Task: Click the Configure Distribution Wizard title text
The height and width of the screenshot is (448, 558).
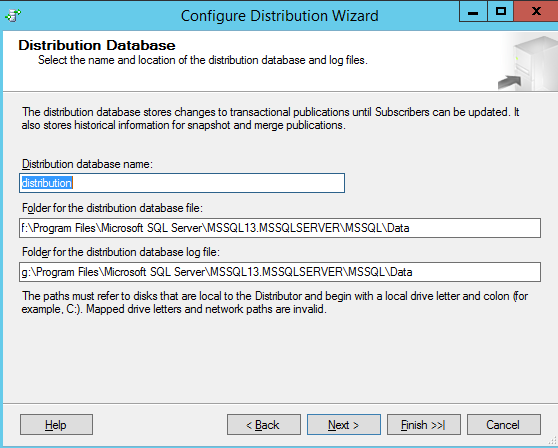Action: point(279,16)
